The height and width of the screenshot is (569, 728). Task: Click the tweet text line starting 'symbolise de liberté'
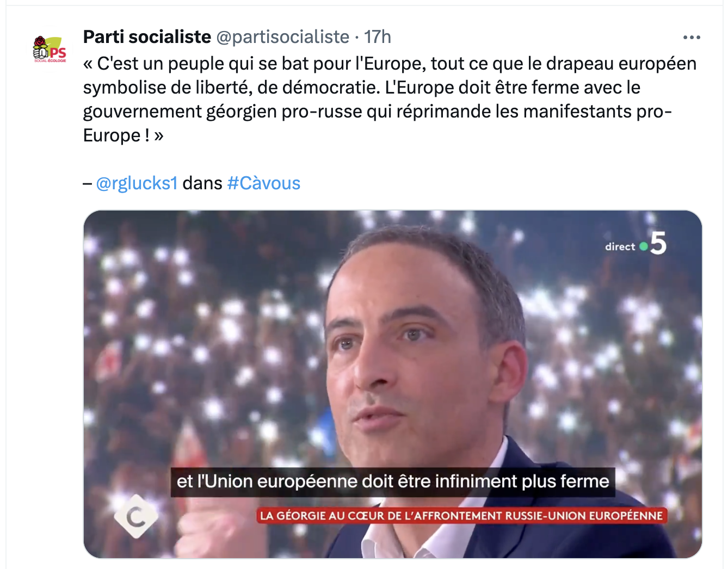(x=362, y=88)
